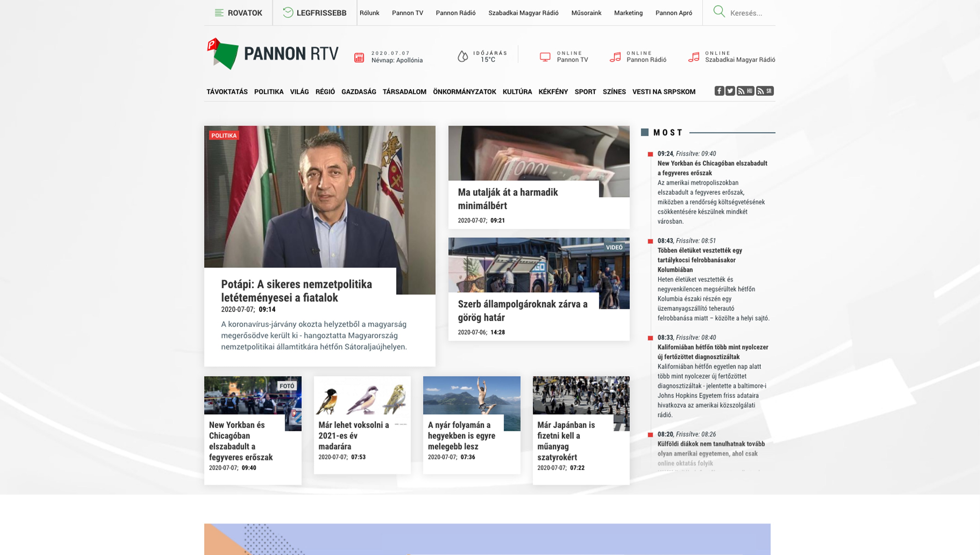Open 'Már lehet voksolni a 2021-es év madarára'
Image resolution: width=980 pixels, height=555 pixels.
(354, 435)
